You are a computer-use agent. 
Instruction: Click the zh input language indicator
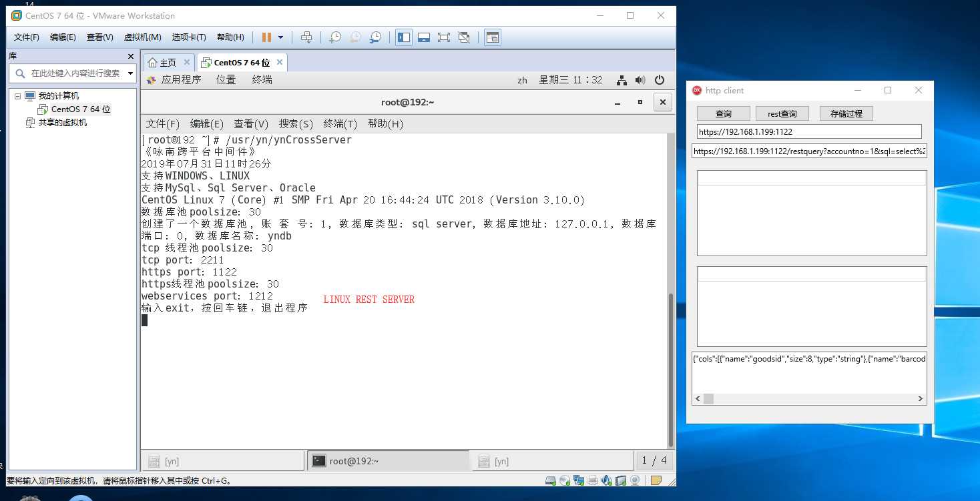pos(522,80)
